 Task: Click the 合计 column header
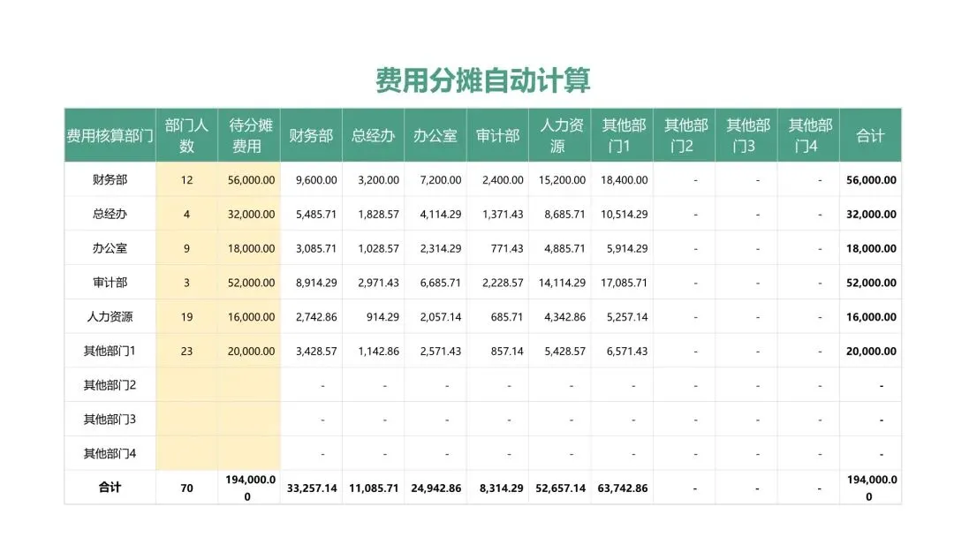click(871, 135)
